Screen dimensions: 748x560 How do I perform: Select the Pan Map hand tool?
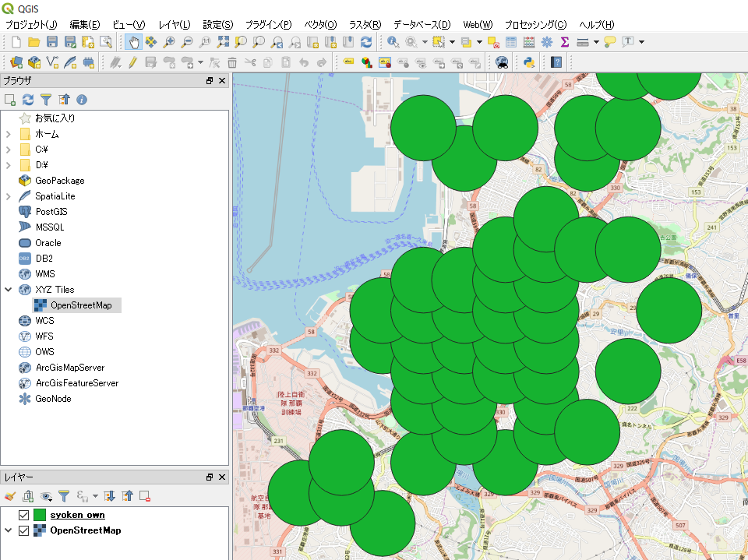tap(132, 41)
